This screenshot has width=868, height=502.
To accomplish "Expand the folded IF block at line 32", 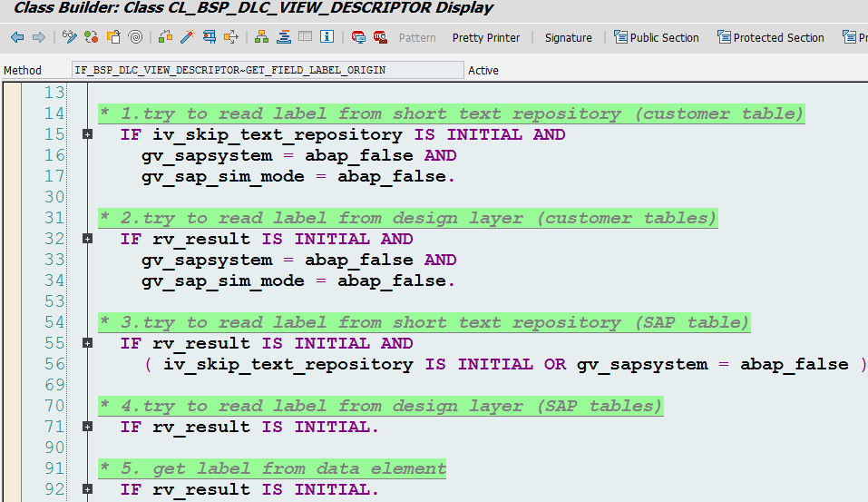I will (87, 239).
